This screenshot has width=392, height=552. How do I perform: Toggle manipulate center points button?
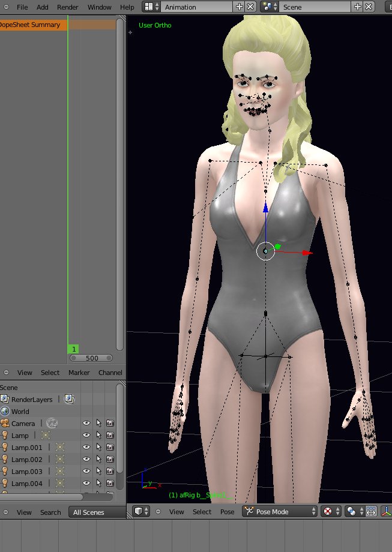371,511
